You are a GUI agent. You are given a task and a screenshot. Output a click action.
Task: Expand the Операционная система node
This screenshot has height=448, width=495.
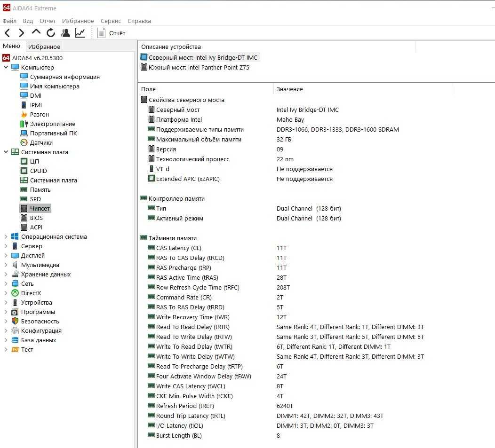[x=6, y=236]
